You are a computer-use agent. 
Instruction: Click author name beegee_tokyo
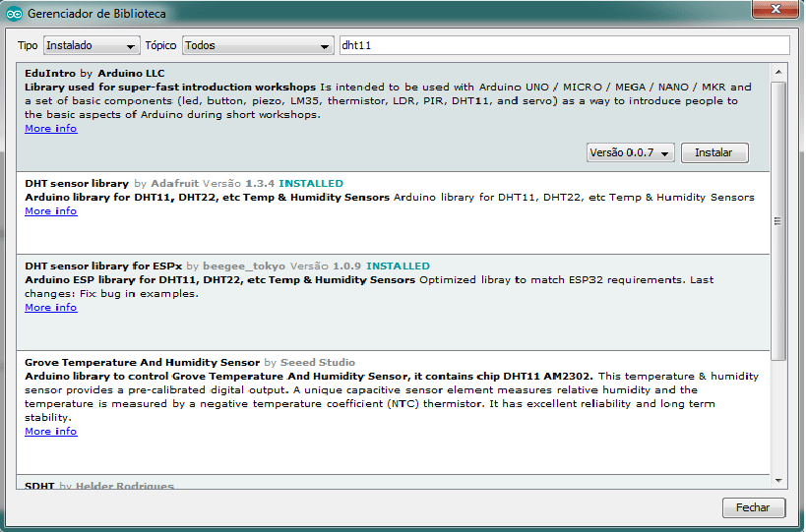244,266
